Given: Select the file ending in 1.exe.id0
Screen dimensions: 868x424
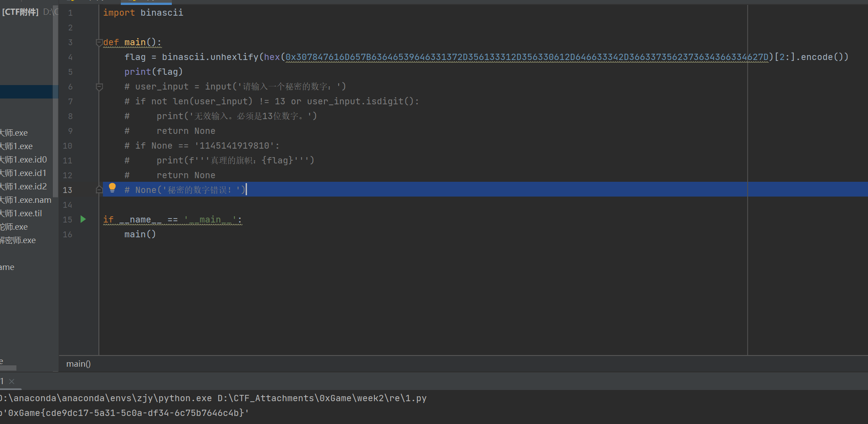Looking at the screenshot, I should 23,160.
